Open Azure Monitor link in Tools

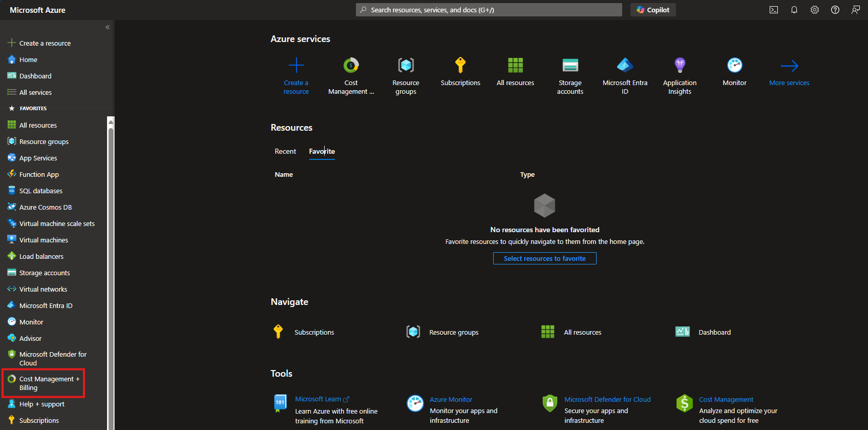[451, 399]
